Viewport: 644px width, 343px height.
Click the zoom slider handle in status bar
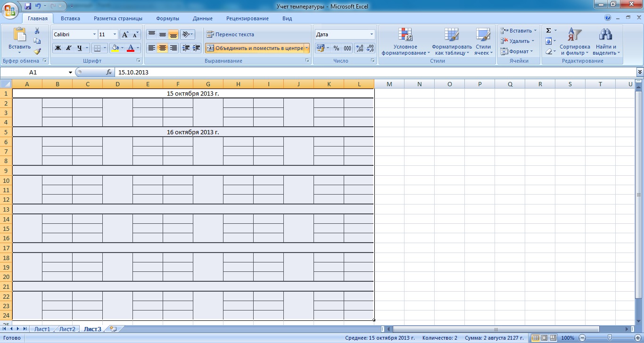pyautogui.click(x=610, y=338)
